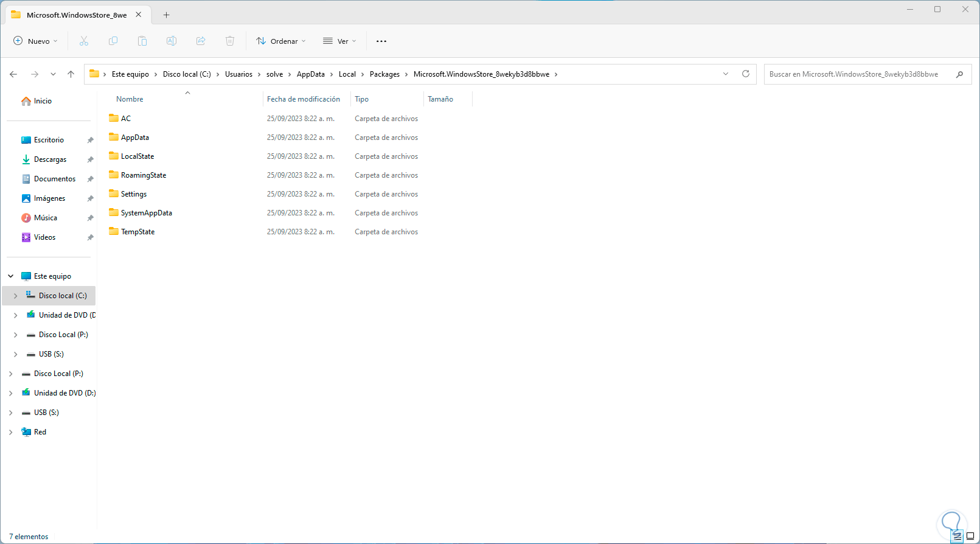
Task: Open Inicio in the navigation pane
Action: coord(43,101)
